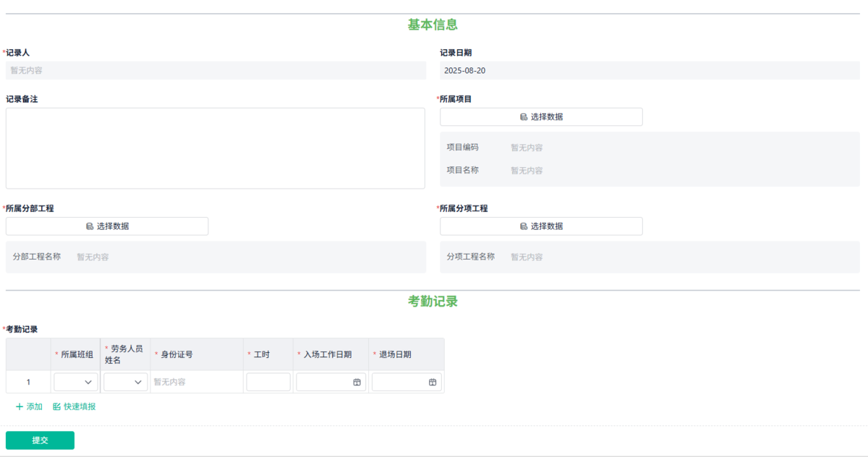Open the data picker icon for 所属分部工程

pyautogui.click(x=91, y=226)
